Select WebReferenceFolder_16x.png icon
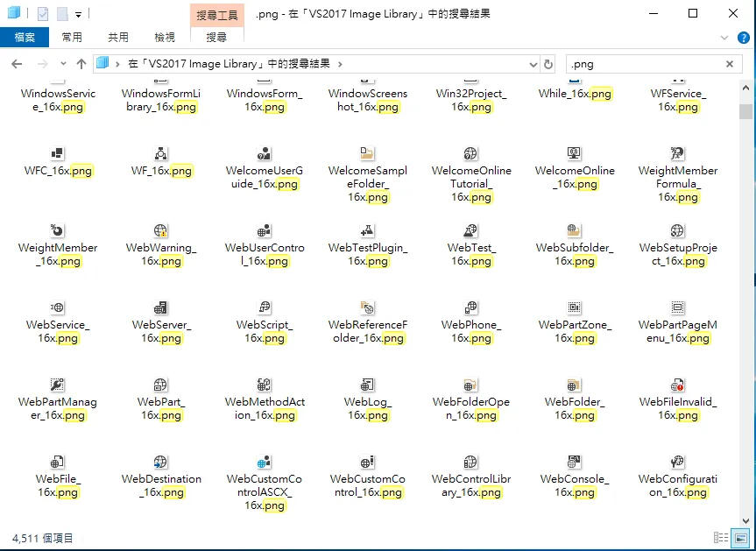This screenshot has width=756, height=551. [367, 308]
